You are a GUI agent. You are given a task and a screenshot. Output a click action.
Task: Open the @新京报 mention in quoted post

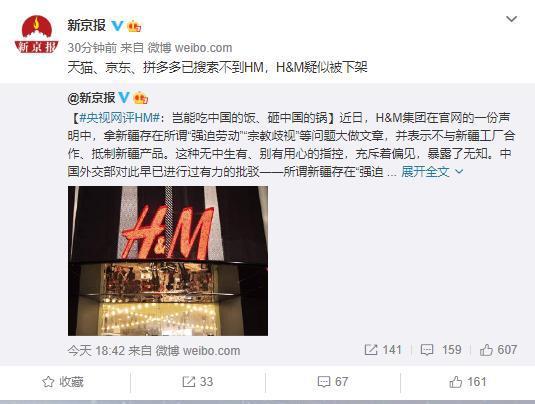(91, 98)
